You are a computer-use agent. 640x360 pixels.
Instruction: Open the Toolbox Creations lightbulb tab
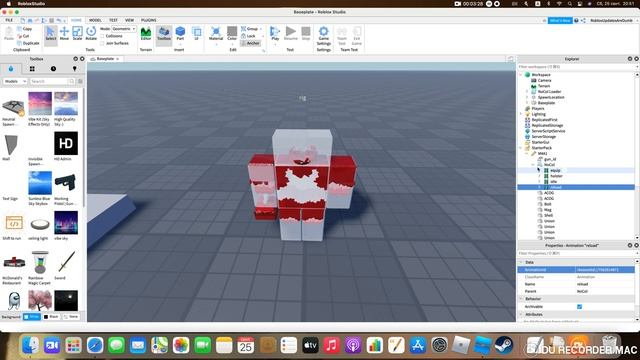74,69
